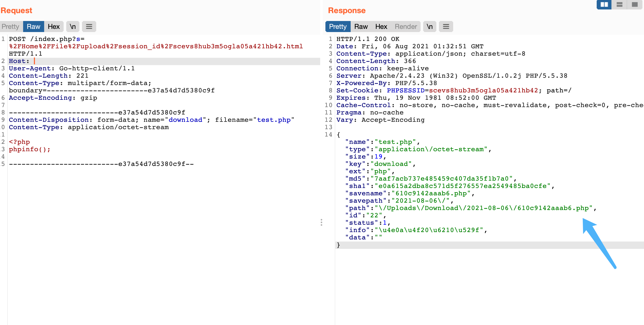Click the filename test.php in Content-Disposition
Image resolution: width=644 pixels, height=325 pixels.
[x=274, y=120]
